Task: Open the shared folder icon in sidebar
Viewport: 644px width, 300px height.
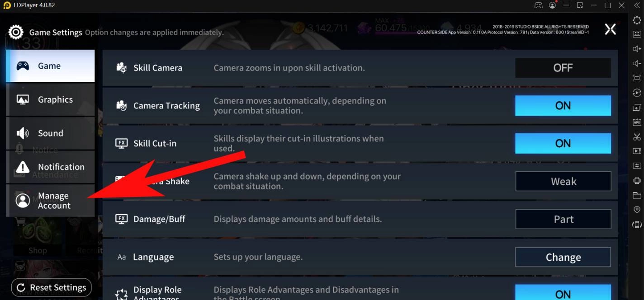Action: click(637, 195)
